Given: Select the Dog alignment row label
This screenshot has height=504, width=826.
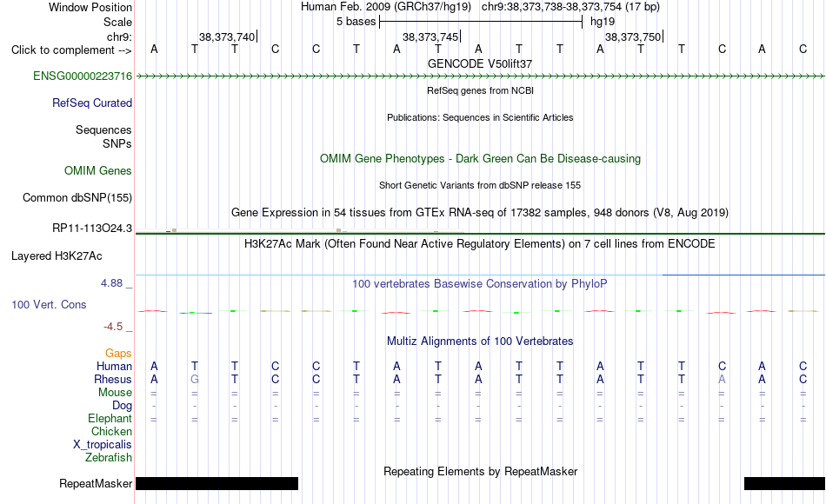Looking at the screenshot, I should 122,406.
